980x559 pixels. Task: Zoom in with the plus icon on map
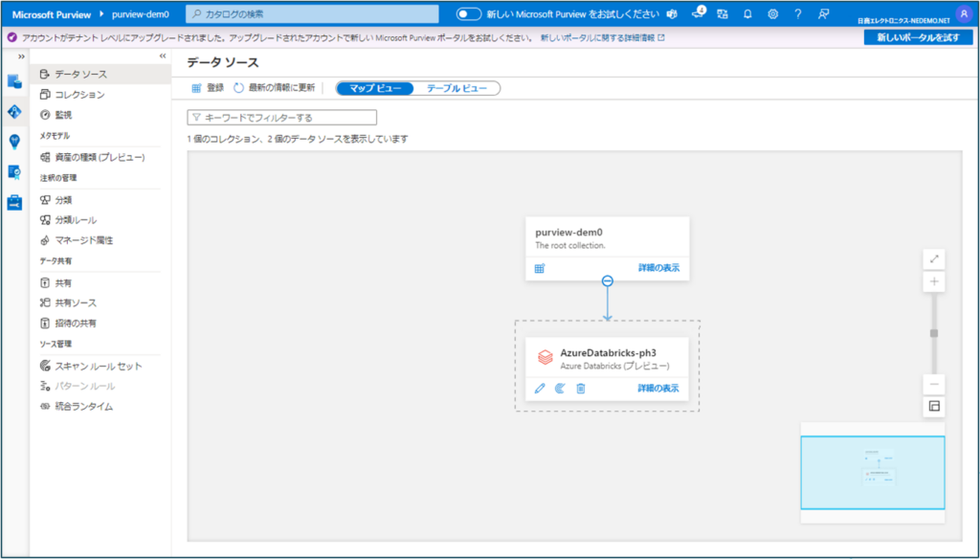pos(931,281)
